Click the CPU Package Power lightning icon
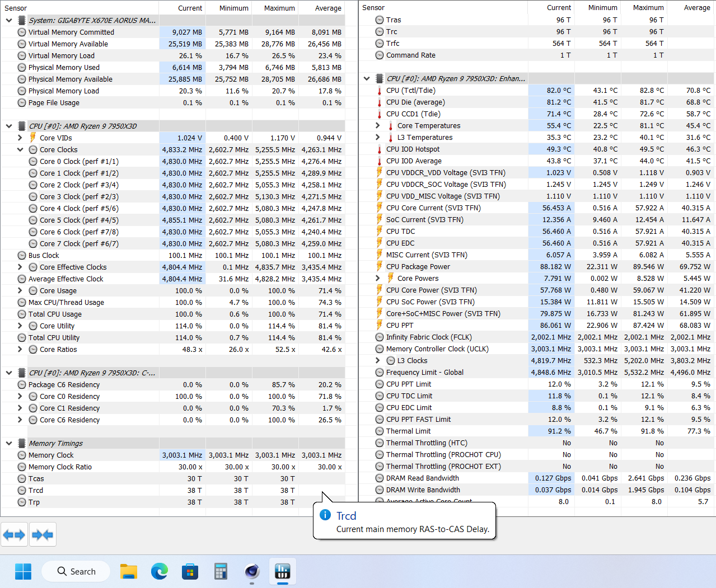The width and height of the screenshot is (716, 588). pos(379,267)
